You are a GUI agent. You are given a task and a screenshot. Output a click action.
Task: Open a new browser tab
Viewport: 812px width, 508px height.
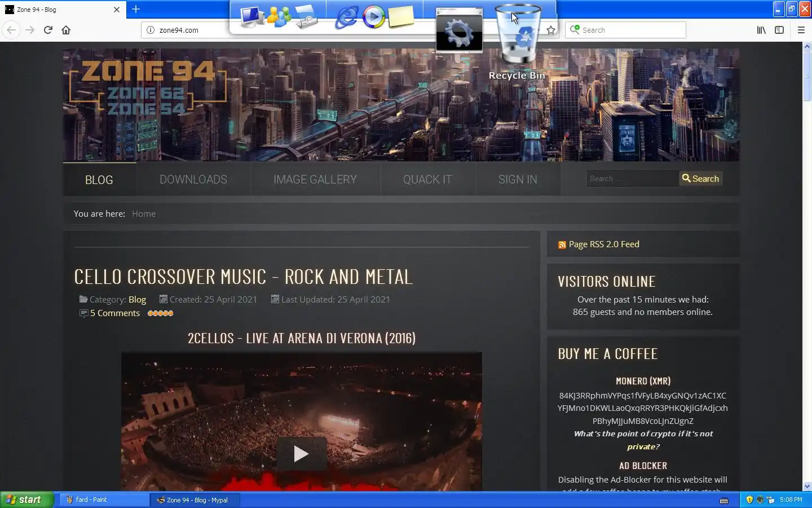click(x=136, y=9)
